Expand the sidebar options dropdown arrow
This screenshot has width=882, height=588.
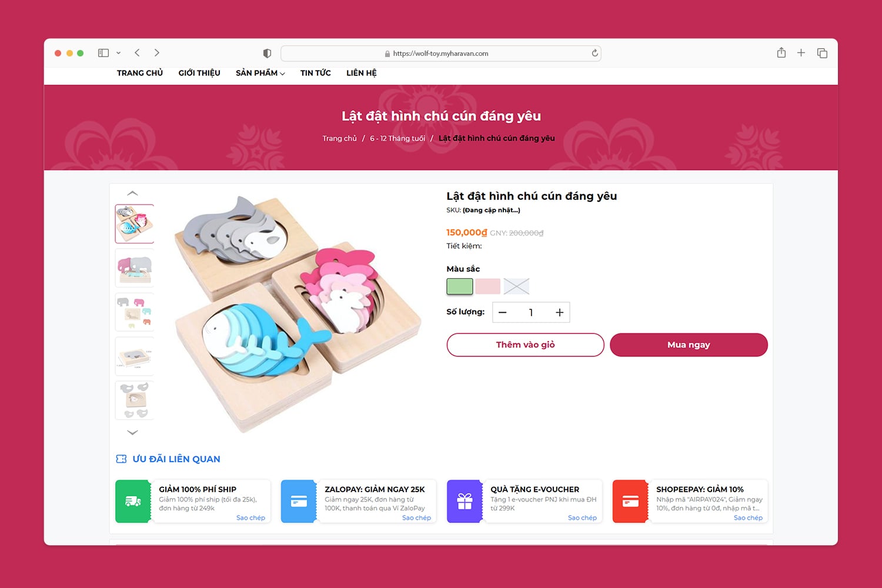[x=119, y=53]
